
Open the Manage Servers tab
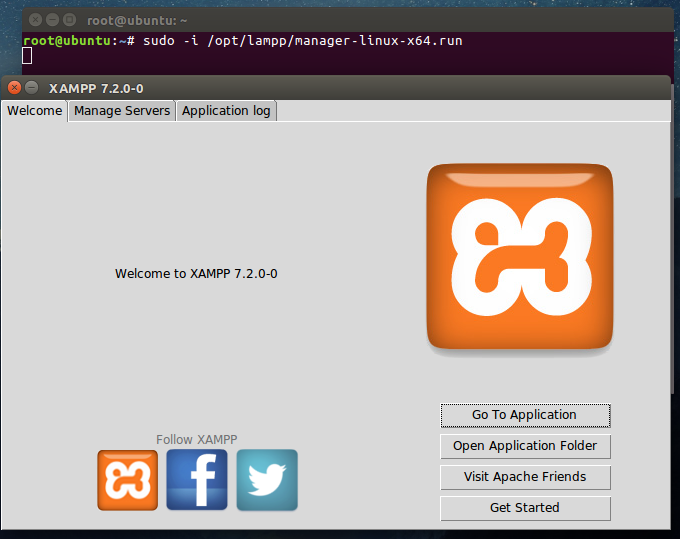point(122,111)
